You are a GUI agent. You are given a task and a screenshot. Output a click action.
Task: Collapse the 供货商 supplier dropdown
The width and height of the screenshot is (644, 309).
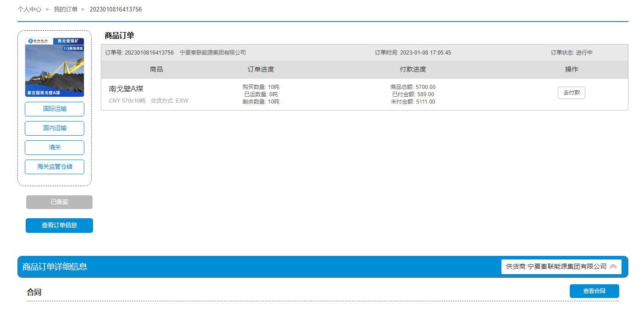[561, 266]
